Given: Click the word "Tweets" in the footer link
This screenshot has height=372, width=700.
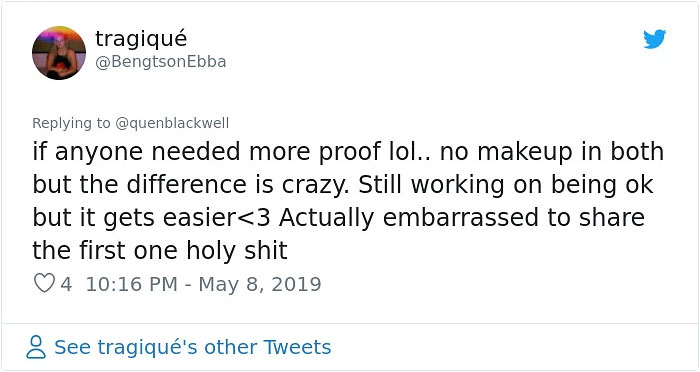Looking at the screenshot, I should click(297, 347).
